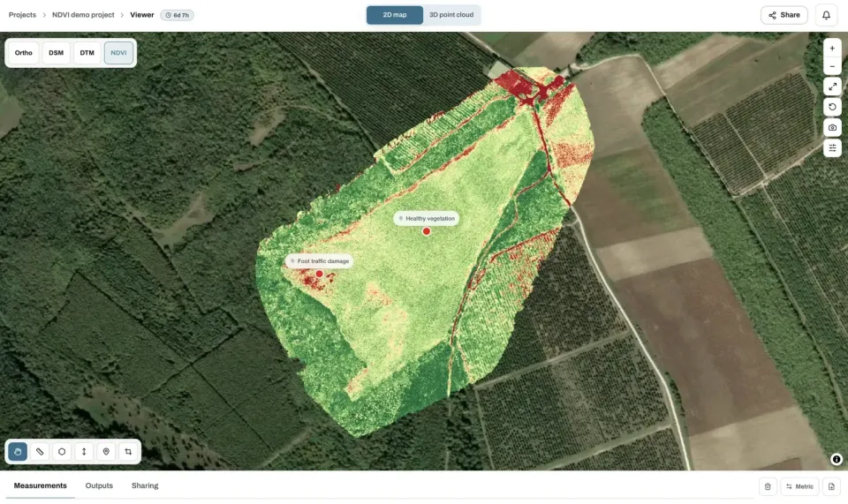Open the Healthy vegetation label

coord(426,218)
